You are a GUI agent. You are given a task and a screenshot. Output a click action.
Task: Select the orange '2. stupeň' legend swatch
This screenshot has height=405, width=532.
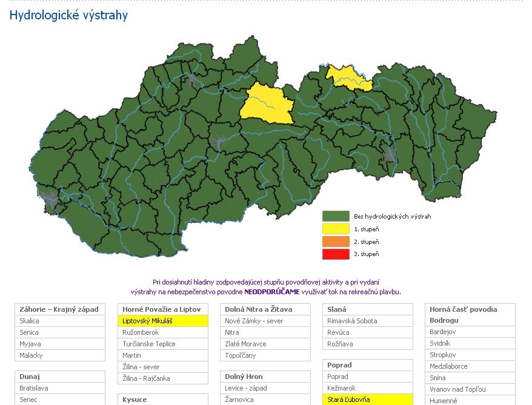point(336,242)
